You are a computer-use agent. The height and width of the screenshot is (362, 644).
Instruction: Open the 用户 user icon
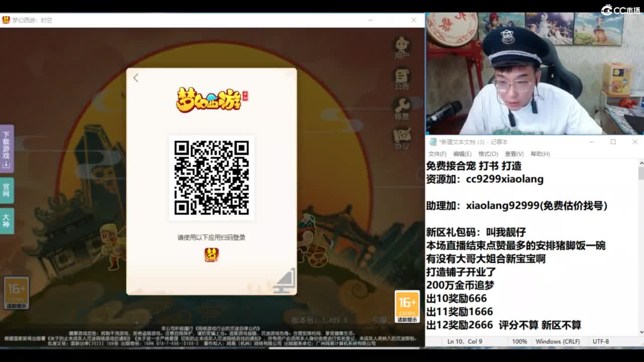tap(402, 48)
